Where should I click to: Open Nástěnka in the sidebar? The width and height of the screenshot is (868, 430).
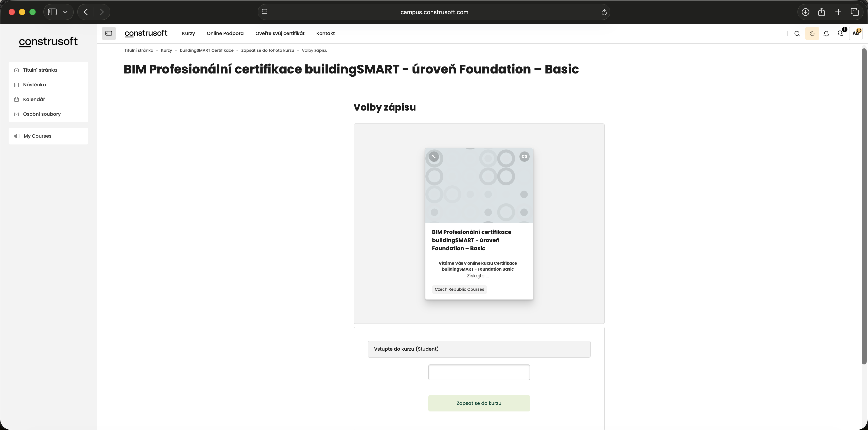coord(34,85)
